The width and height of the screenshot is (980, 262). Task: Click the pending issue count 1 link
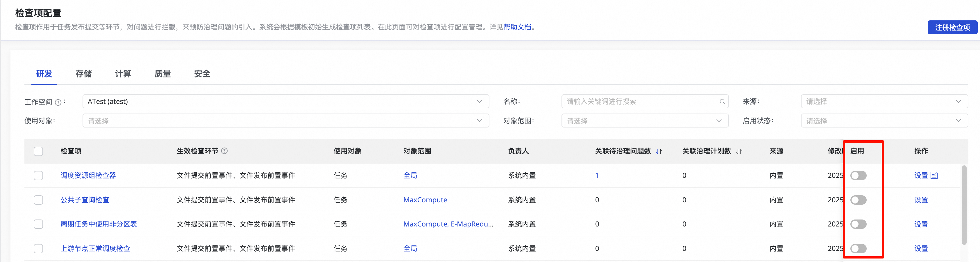click(597, 176)
